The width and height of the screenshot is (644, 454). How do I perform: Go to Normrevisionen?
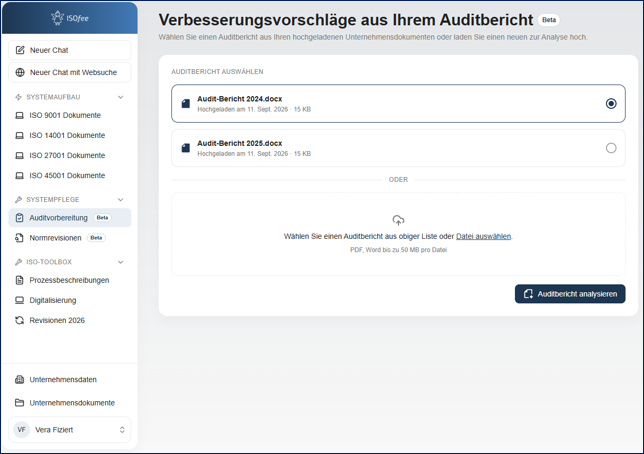pyautogui.click(x=70, y=238)
